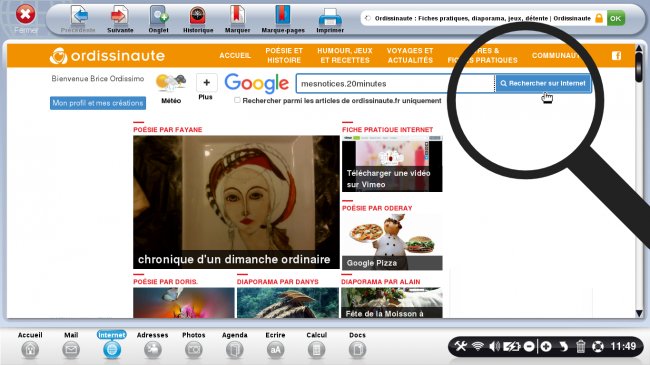
Task: Open the Poésie et Histoire menu
Action: 284,55
